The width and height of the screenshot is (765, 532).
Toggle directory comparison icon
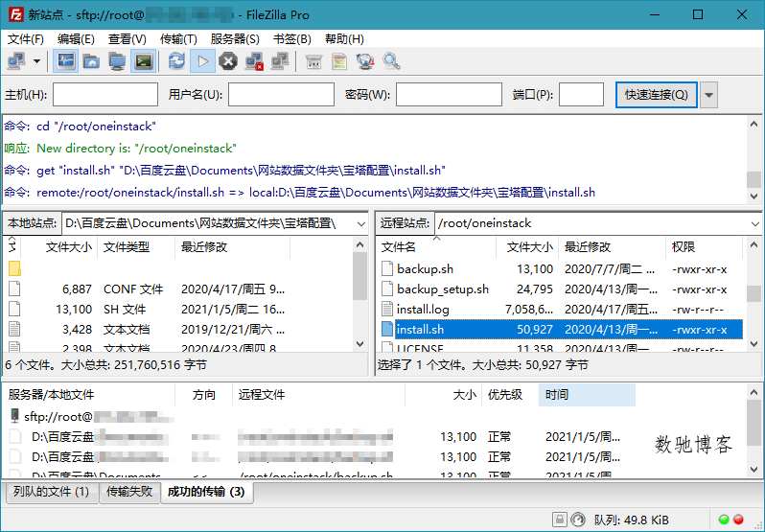(339, 61)
